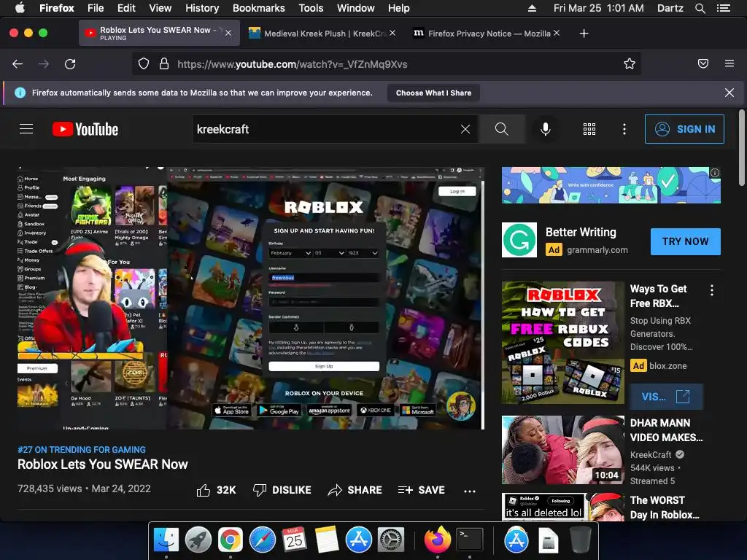Click the SIGN IN button
The image size is (747, 560).
[684, 129]
